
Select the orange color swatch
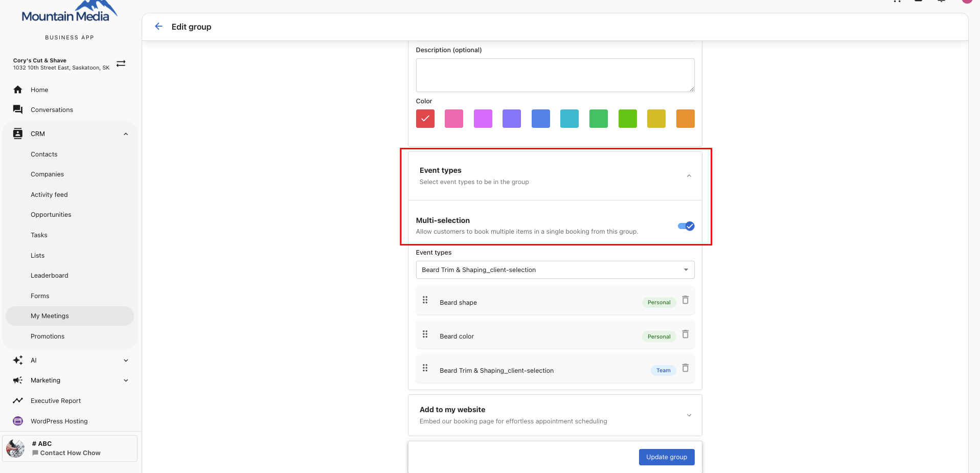tap(686, 119)
